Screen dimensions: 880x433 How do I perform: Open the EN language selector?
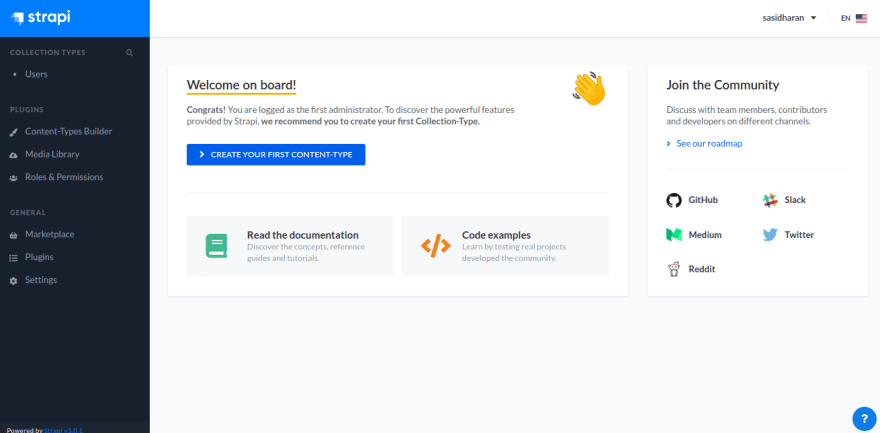pos(854,18)
